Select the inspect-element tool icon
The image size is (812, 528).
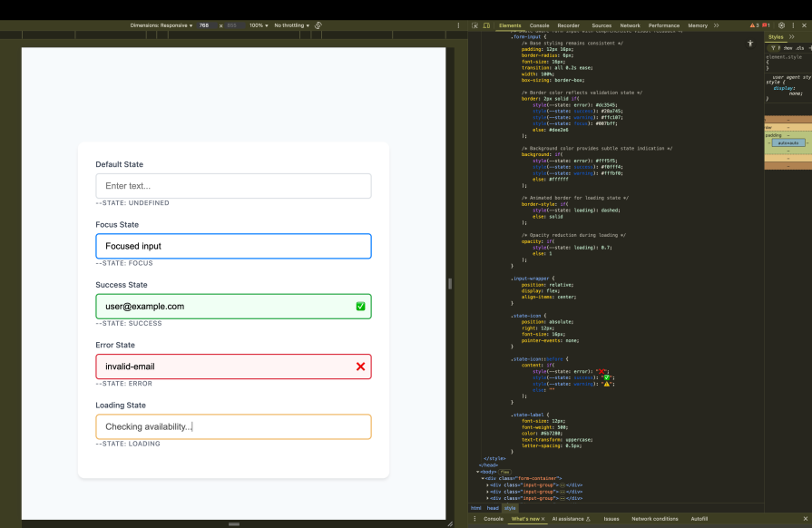tap(476, 26)
